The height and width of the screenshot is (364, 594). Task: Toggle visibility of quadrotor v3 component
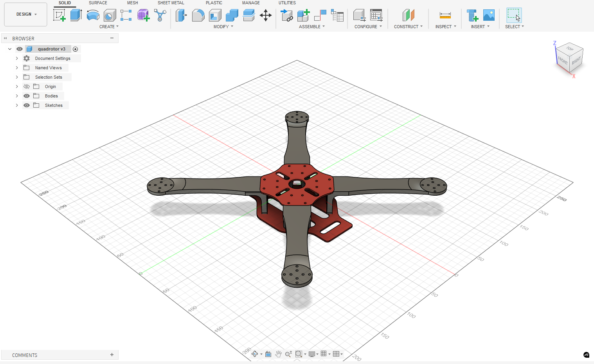click(20, 49)
